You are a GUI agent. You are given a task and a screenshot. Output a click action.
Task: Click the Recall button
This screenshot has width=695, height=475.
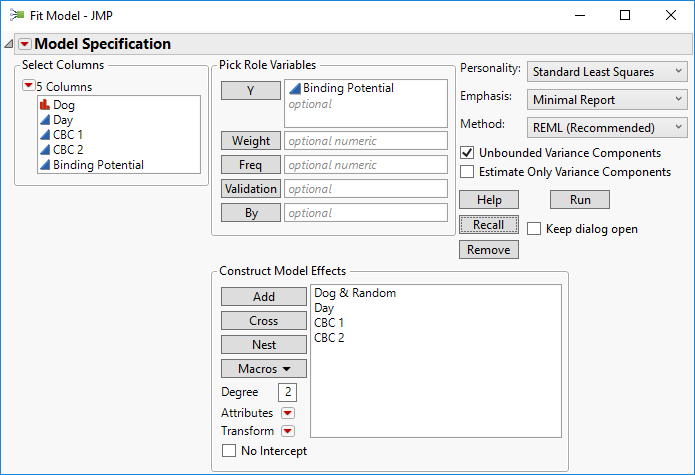click(489, 225)
